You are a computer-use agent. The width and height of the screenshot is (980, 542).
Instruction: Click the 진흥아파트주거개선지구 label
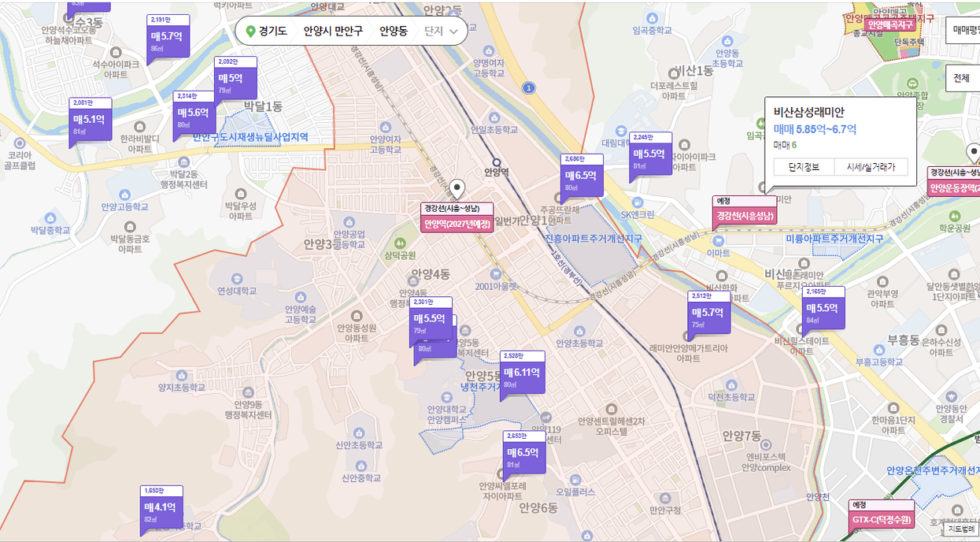click(x=594, y=238)
